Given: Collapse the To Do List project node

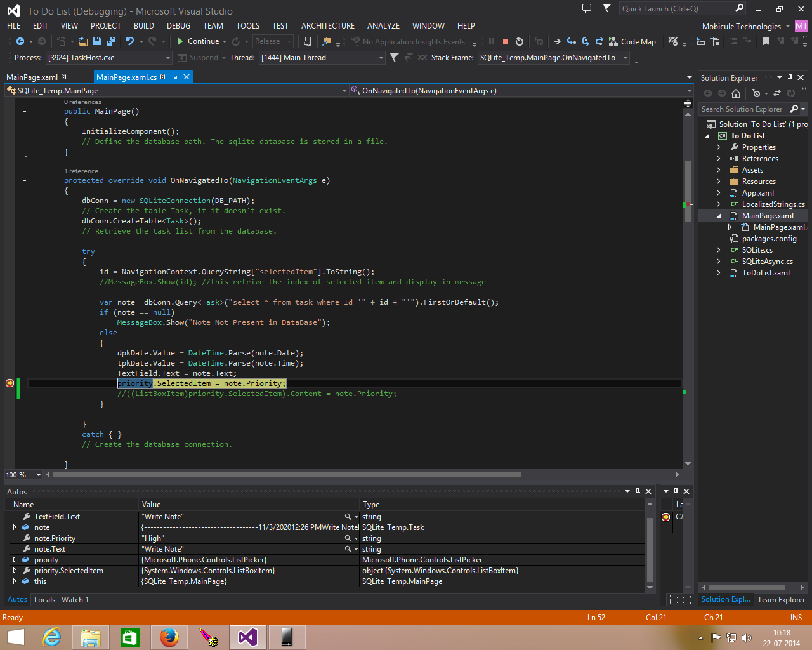Looking at the screenshot, I should click(708, 136).
